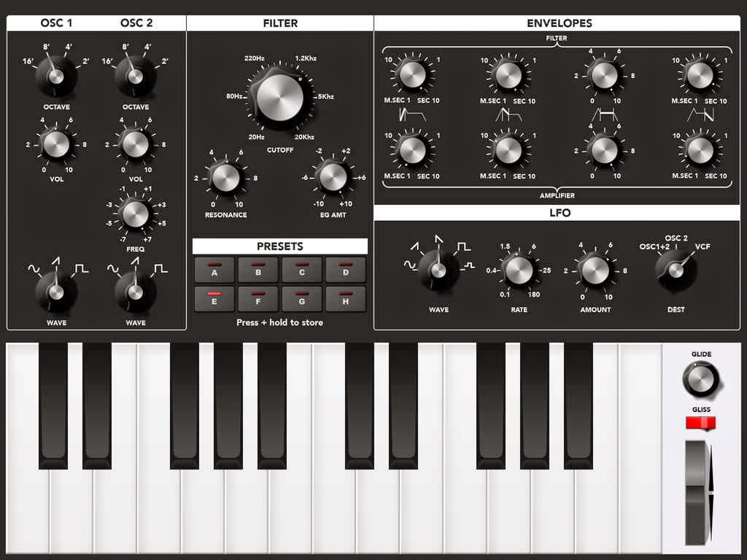Click the filter envelope release knob

700,75
